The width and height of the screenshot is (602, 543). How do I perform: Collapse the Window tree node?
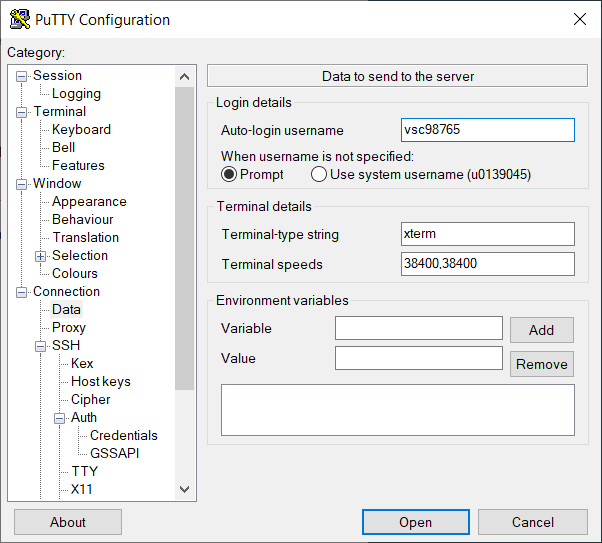click(22, 184)
